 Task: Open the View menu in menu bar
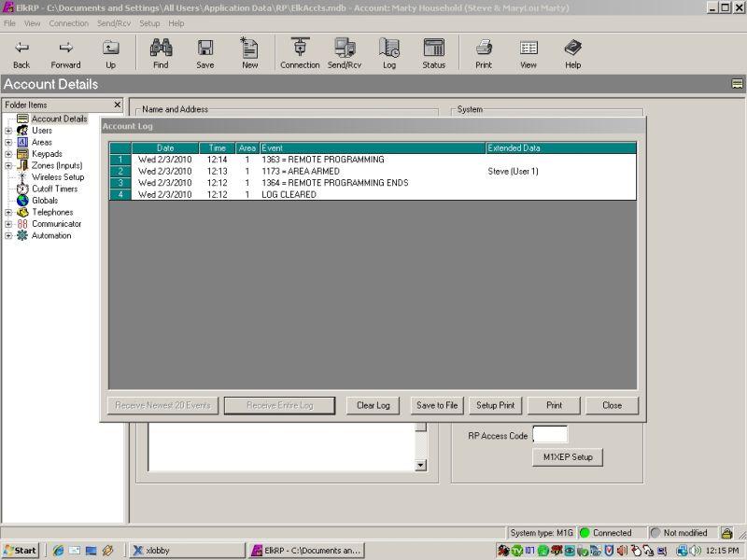[x=33, y=23]
